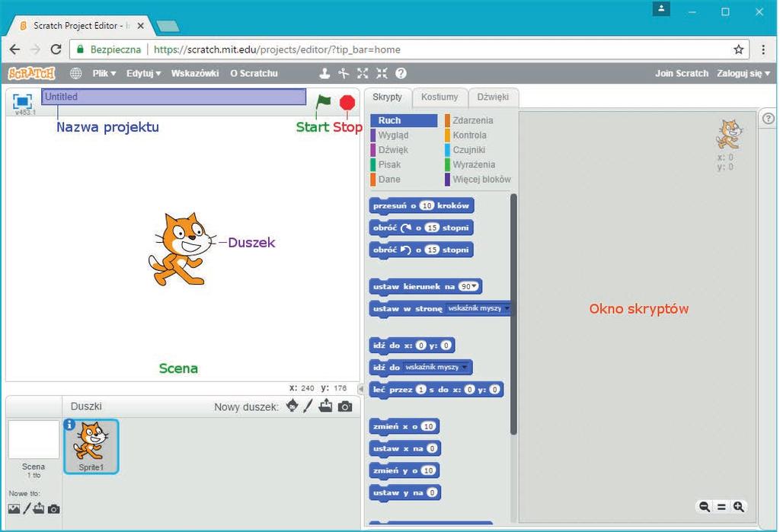780x532 pixels.
Task: Switch to the Kostiumy tab
Action: point(440,97)
